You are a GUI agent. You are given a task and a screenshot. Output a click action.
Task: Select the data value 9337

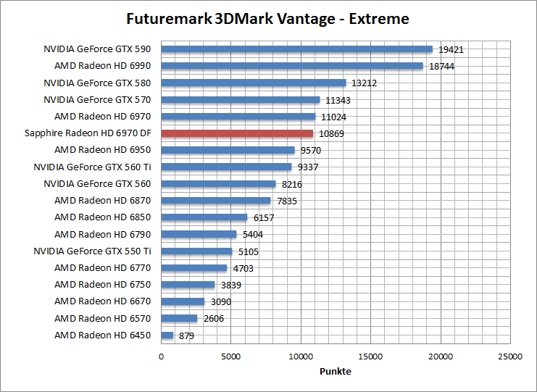click(308, 167)
